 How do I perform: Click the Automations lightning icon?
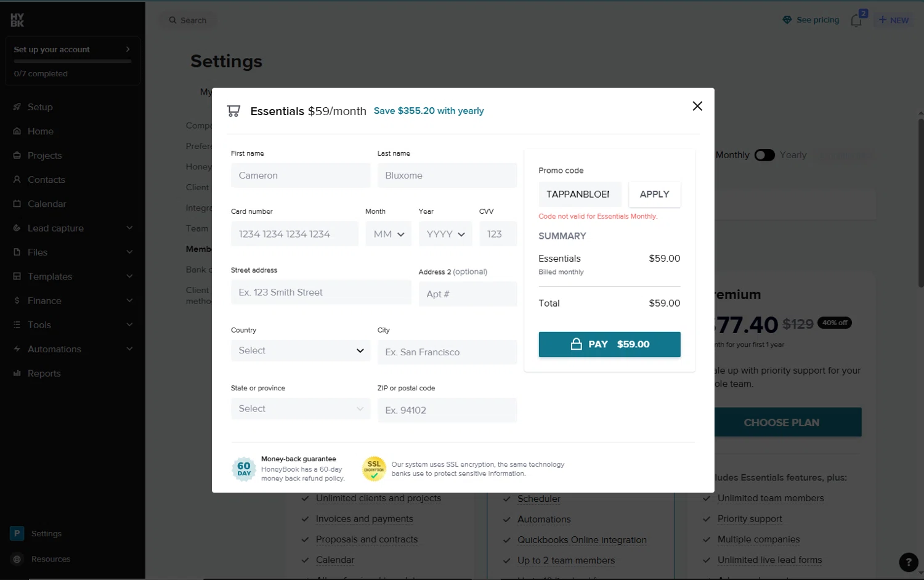(17, 349)
